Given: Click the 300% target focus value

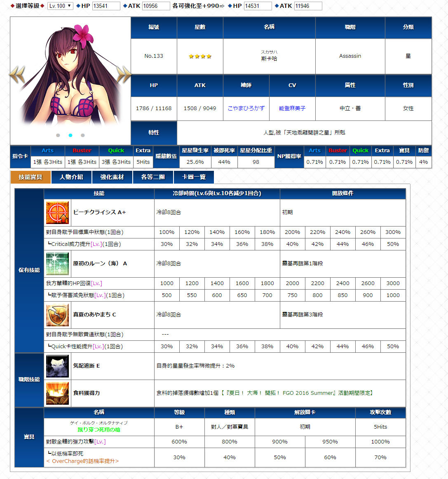Looking at the screenshot, I should pyautogui.click(x=393, y=232).
